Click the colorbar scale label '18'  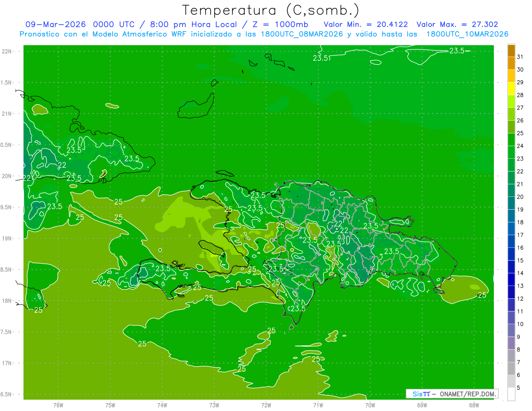point(520,222)
